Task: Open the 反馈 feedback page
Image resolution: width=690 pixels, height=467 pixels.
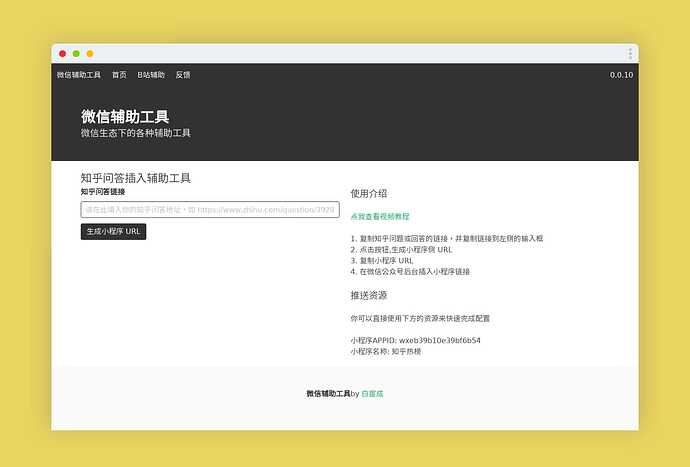Action: (183, 75)
